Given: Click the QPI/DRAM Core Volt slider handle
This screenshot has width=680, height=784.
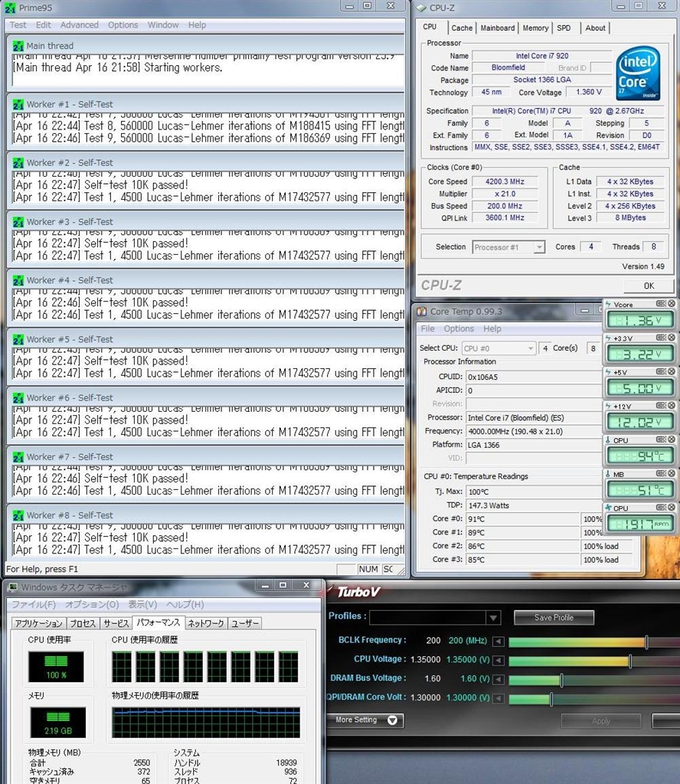Looking at the screenshot, I should [551, 699].
